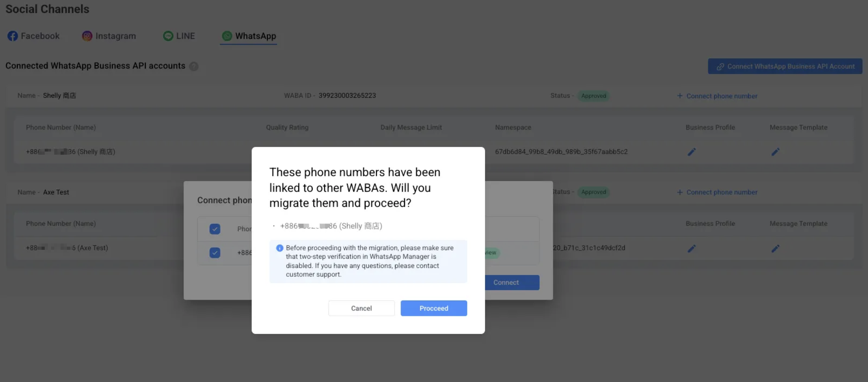Viewport: 868px width, 382px height.
Task: Edit Message Template for Axe Test number
Action: tap(775, 248)
